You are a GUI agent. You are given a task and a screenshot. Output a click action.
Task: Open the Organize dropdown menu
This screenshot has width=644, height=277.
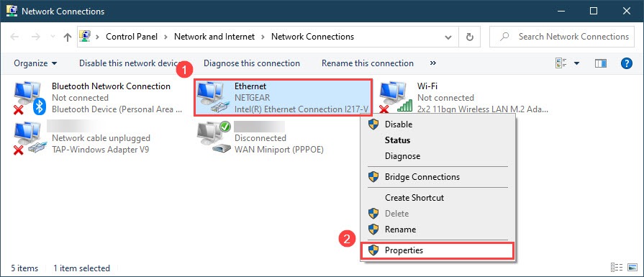35,63
